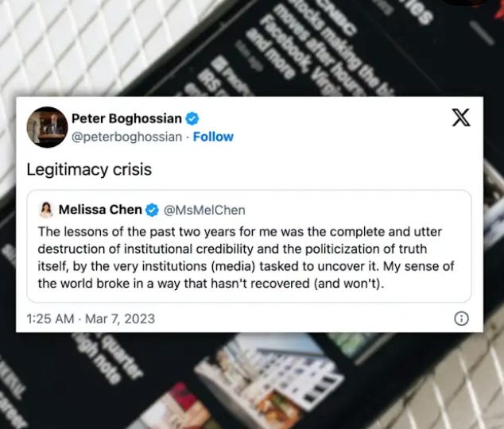Click Peter Boghossian's verified badge
Viewport: 504px width, 429px height.
[x=192, y=118]
